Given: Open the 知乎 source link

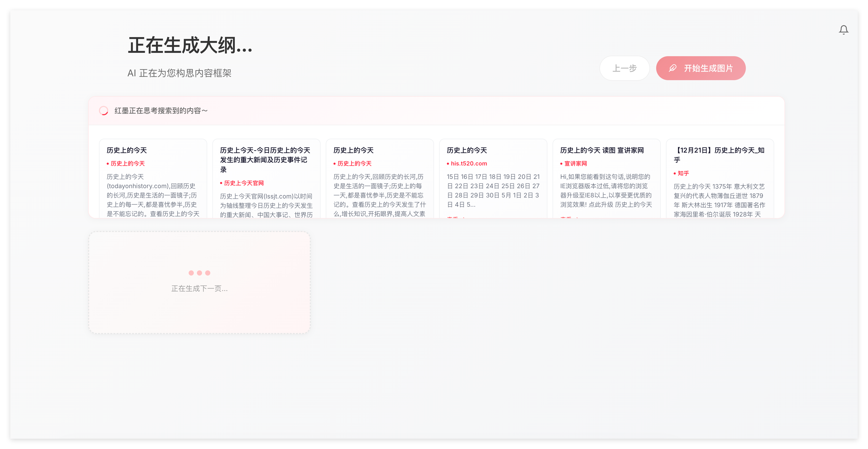Looking at the screenshot, I should tap(683, 173).
